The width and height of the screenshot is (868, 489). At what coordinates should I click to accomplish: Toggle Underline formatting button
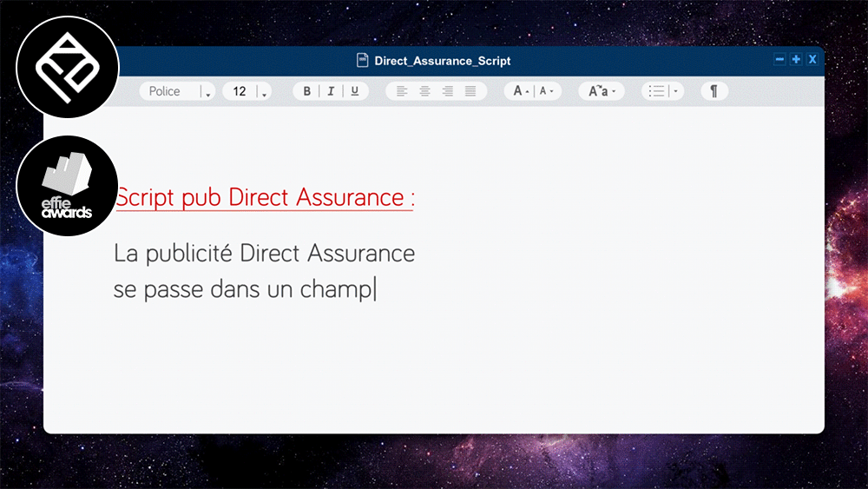[x=355, y=91]
